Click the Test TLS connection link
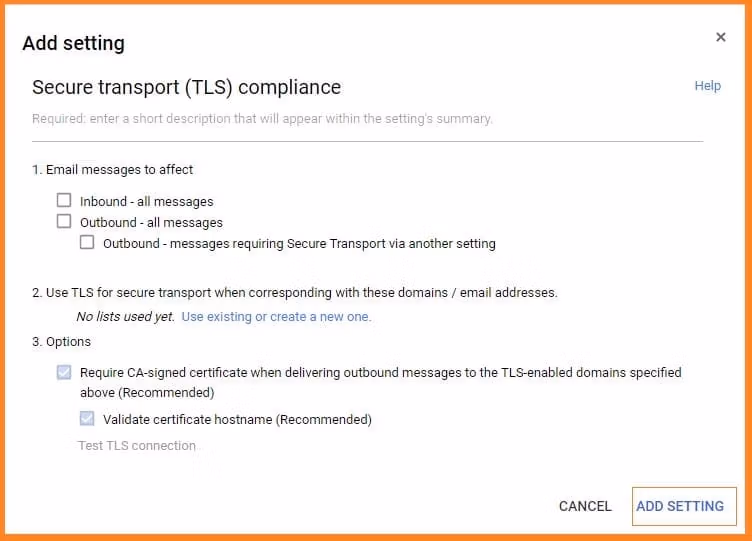The width and height of the screenshot is (752, 541). pyautogui.click(x=137, y=446)
